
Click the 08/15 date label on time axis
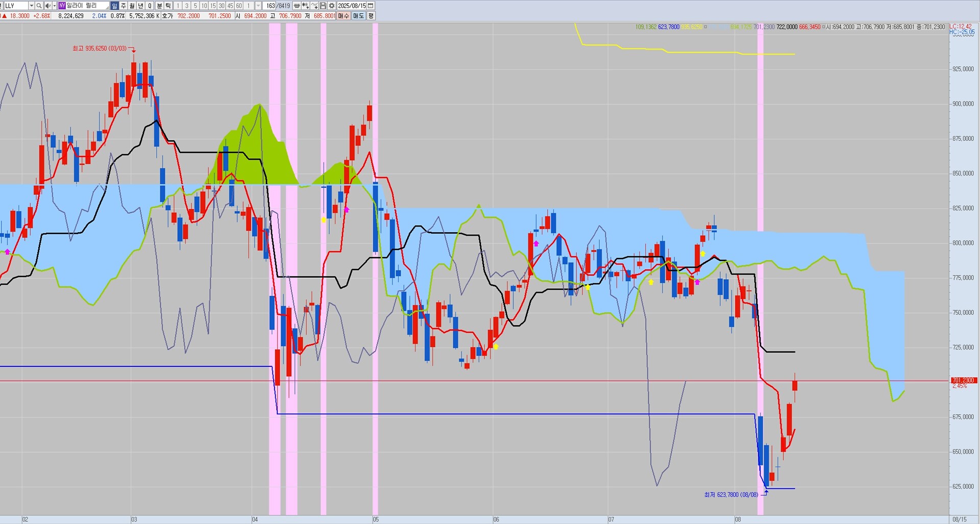pyautogui.click(x=960, y=519)
